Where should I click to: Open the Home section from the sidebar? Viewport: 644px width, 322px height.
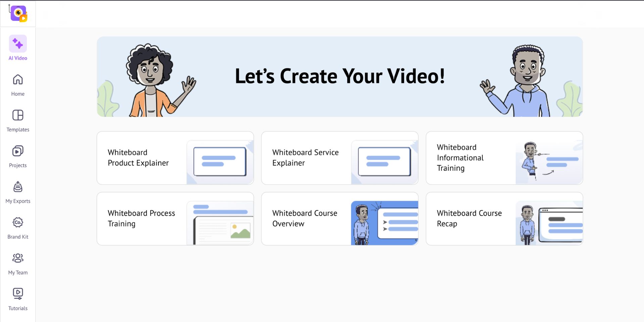[x=17, y=85]
